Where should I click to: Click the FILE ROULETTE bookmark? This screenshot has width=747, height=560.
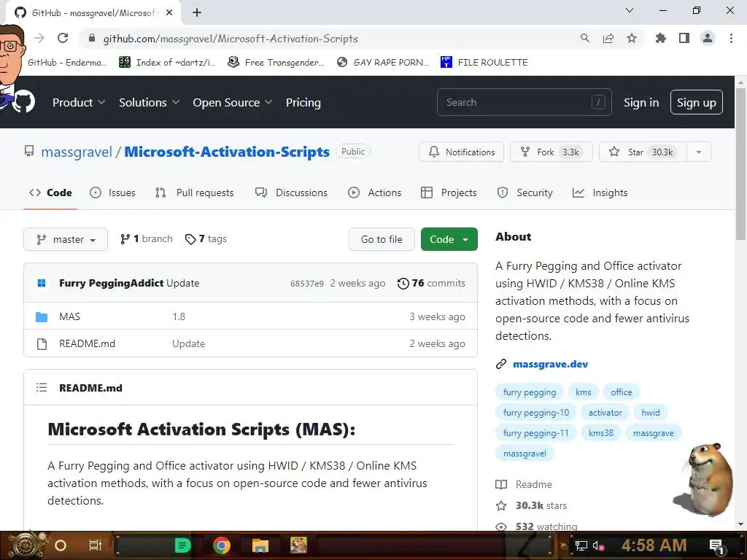[x=484, y=62]
